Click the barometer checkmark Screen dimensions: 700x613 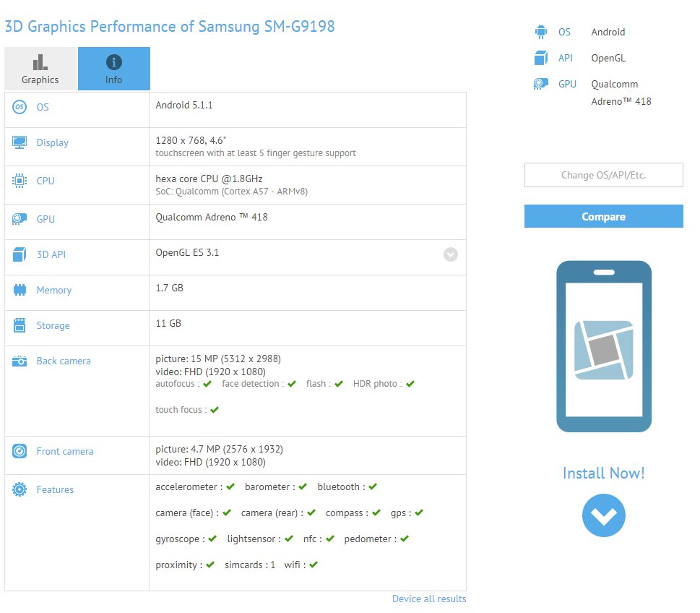tap(303, 486)
